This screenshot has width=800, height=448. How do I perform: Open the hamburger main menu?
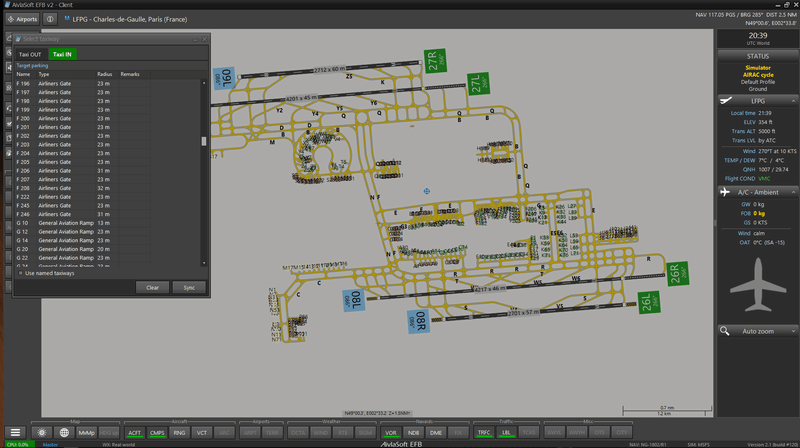tap(14, 432)
